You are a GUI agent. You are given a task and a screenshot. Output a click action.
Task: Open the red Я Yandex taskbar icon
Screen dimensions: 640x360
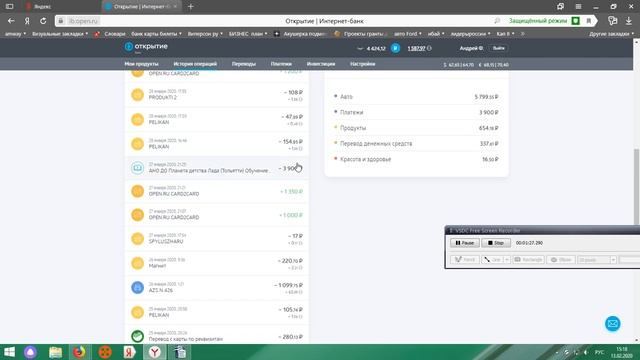click(x=129, y=352)
